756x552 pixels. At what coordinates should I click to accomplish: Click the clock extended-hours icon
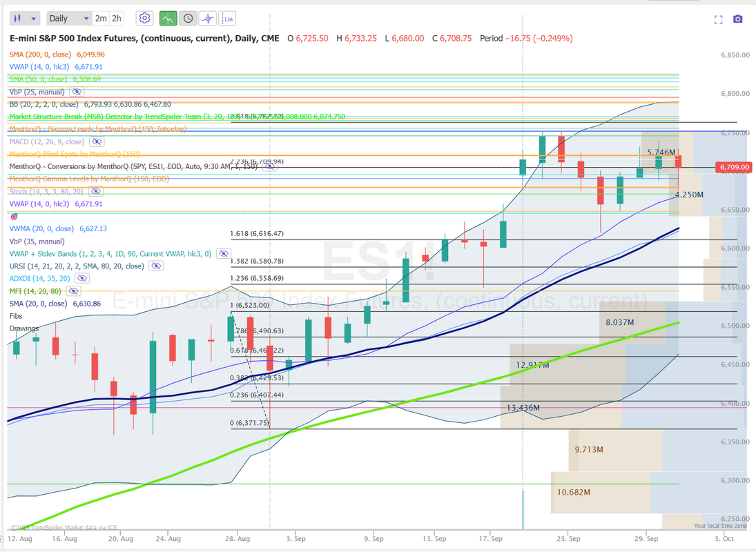coord(187,19)
